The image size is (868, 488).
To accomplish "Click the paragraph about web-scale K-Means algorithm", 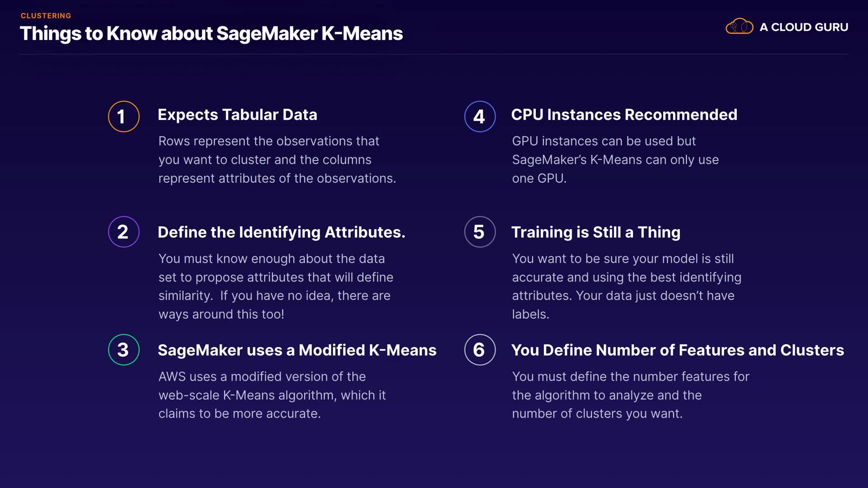I will click(x=272, y=395).
